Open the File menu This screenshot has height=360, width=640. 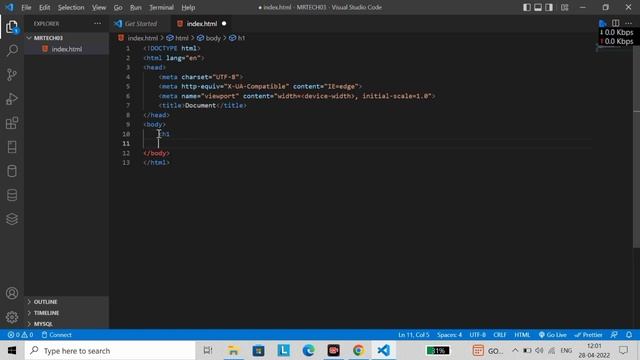(x=26, y=7)
